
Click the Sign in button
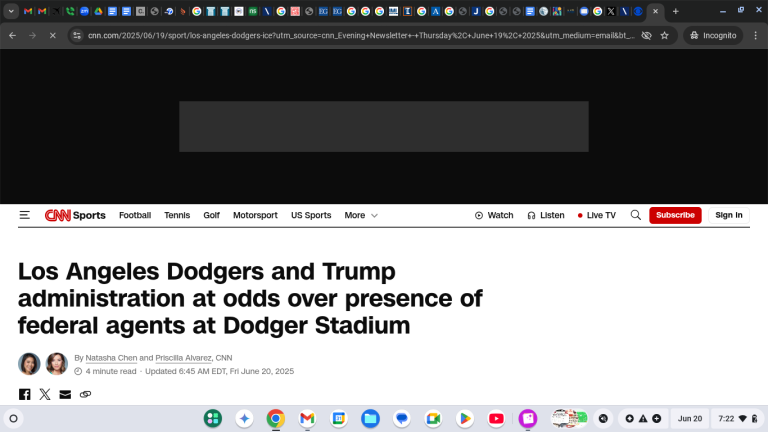pos(729,215)
